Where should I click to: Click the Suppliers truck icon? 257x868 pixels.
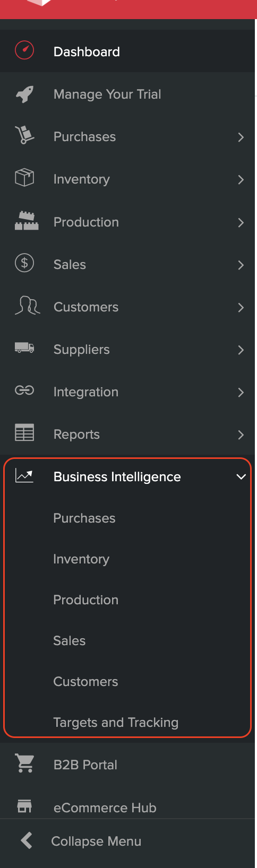(24, 348)
